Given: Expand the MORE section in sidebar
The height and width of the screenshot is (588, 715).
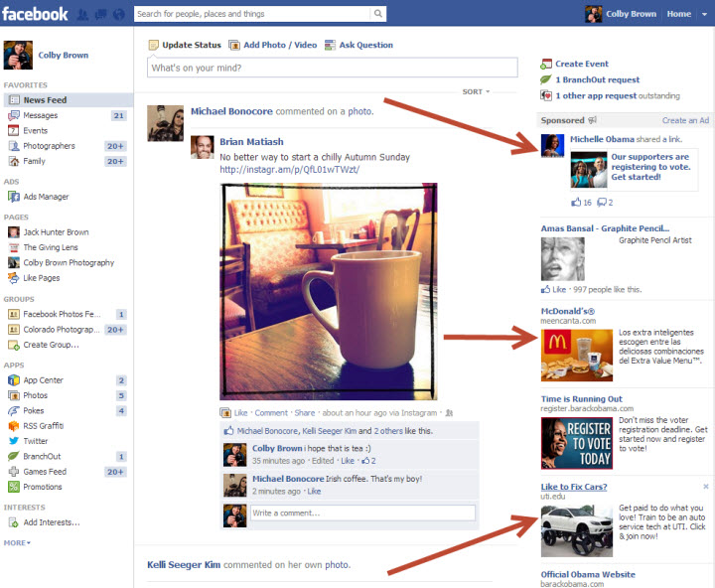Looking at the screenshot, I should 17,543.
